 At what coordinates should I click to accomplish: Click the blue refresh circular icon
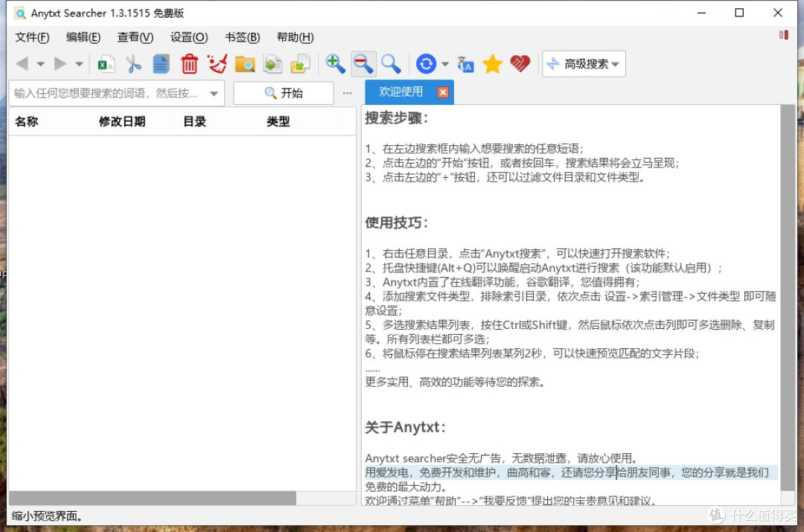point(426,64)
